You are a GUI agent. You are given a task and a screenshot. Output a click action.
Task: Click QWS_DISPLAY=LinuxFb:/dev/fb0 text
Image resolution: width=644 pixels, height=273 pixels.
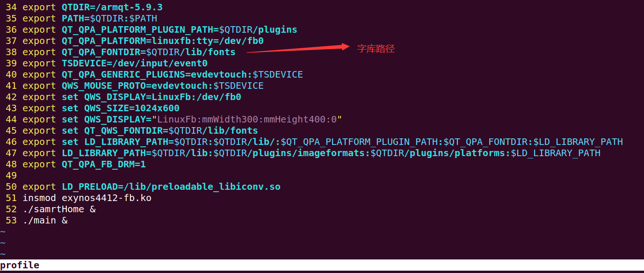pyautogui.click(x=163, y=97)
